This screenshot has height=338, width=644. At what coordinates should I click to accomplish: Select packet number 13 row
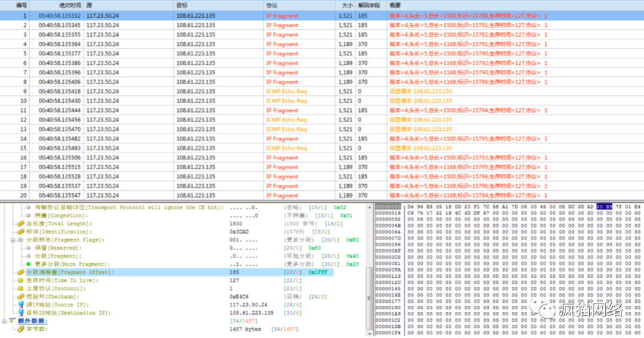[x=322, y=129]
